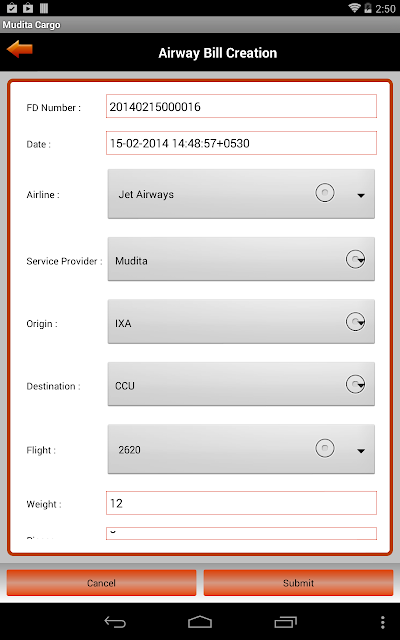Image resolution: width=400 pixels, height=640 pixels.
Task: Expand the Destination dropdown showing CCU
Action: click(241, 384)
